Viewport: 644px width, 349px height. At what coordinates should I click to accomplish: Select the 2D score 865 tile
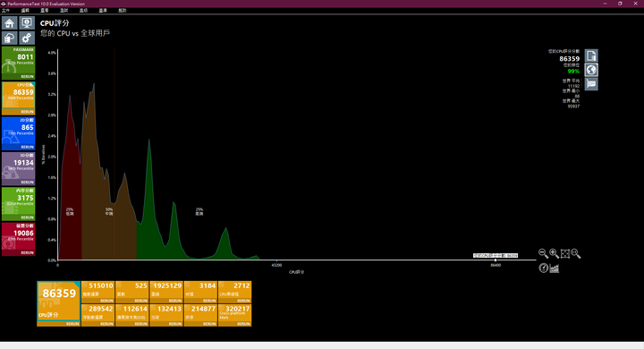click(x=19, y=133)
